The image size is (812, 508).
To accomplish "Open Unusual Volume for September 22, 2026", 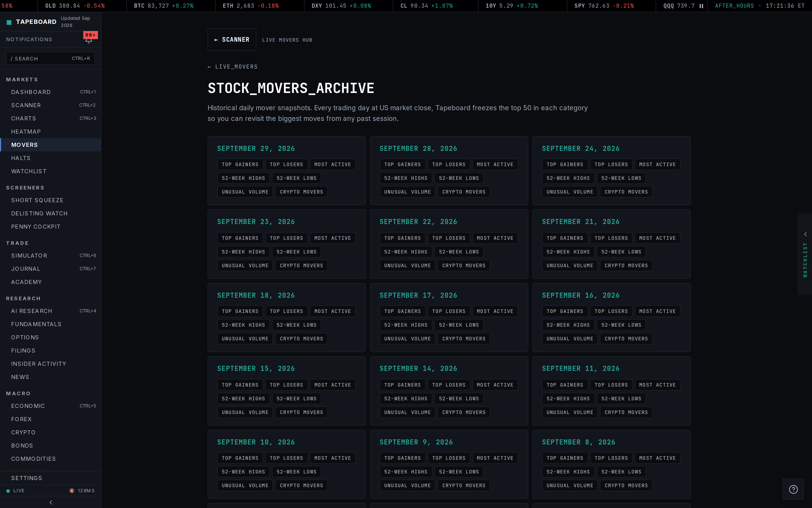I will (x=407, y=265).
